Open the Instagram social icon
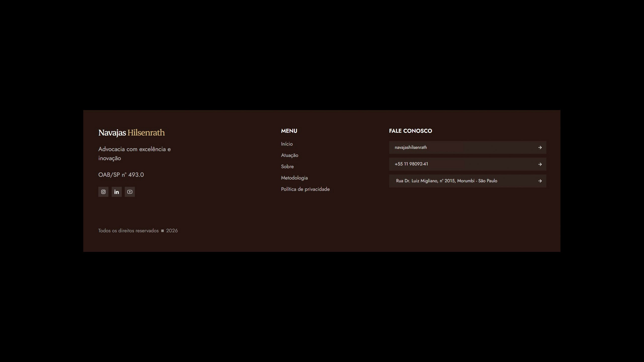 [x=103, y=192]
